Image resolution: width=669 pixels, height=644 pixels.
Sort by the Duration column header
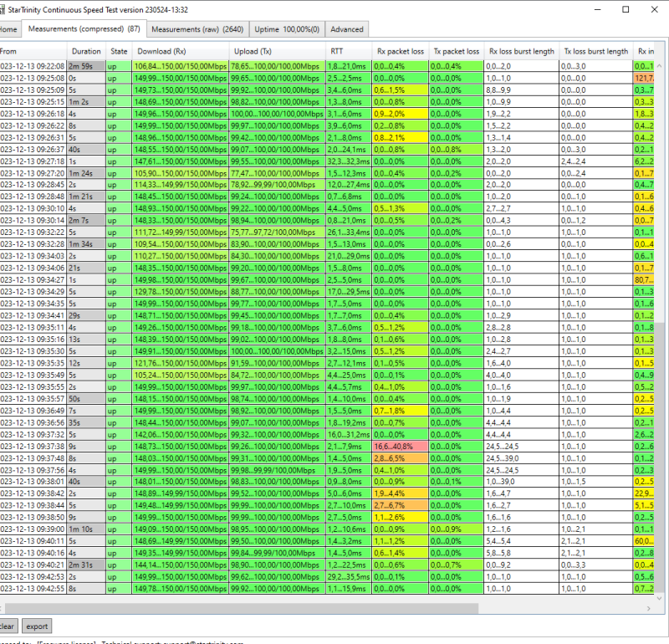click(x=86, y=51)
